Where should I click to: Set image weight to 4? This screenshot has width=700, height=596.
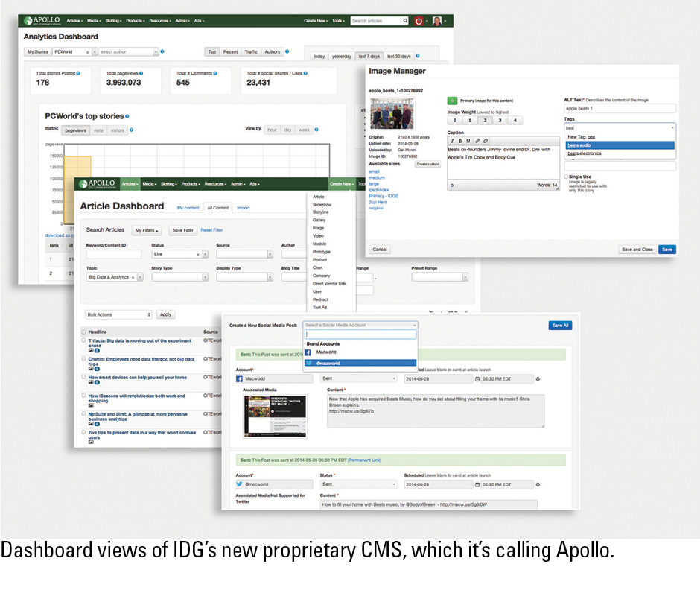tap(514, 120)
